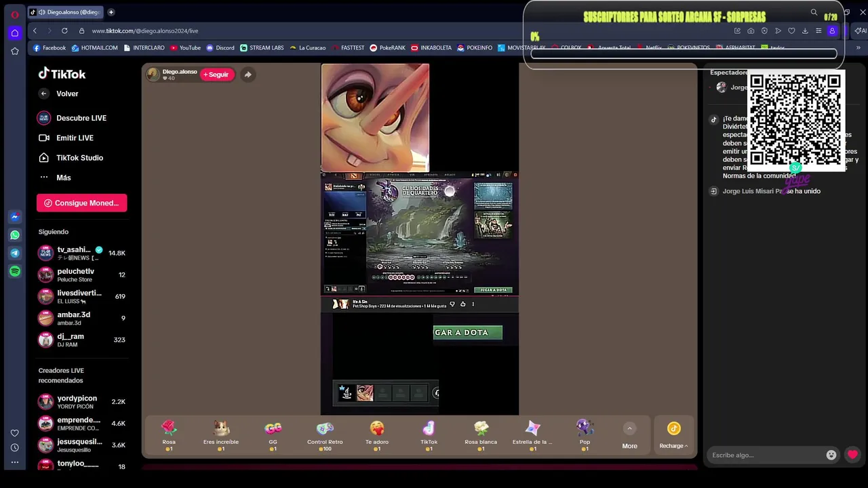Open the Opera AI assistant button

point(861,30)
